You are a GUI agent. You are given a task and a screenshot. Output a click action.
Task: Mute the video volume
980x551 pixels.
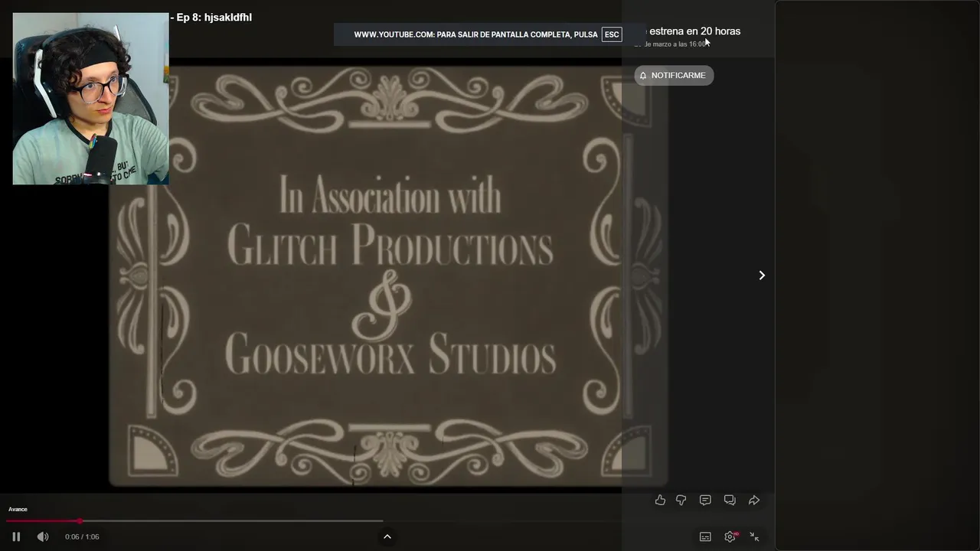point(43,536)
